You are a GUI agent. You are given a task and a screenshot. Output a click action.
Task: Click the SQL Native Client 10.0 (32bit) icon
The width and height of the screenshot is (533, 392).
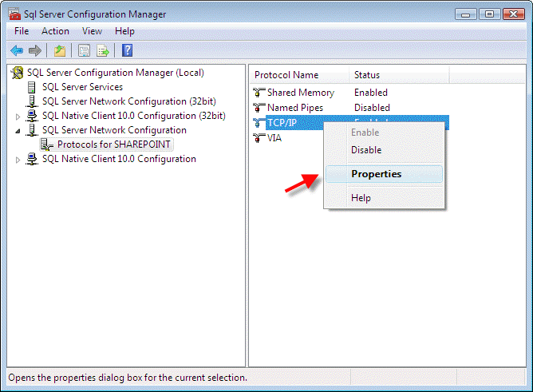[x=32, y=116]
